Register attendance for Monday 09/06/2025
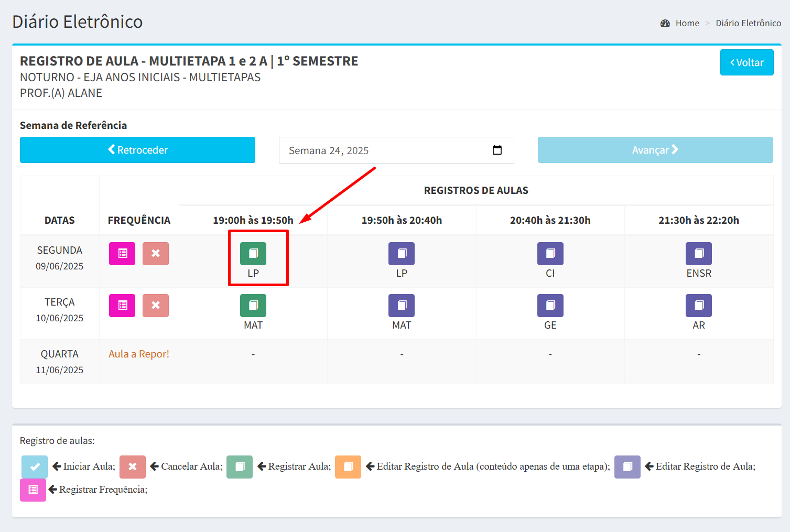The width and height of the screenshot is (790, 532). click(122, 254)
